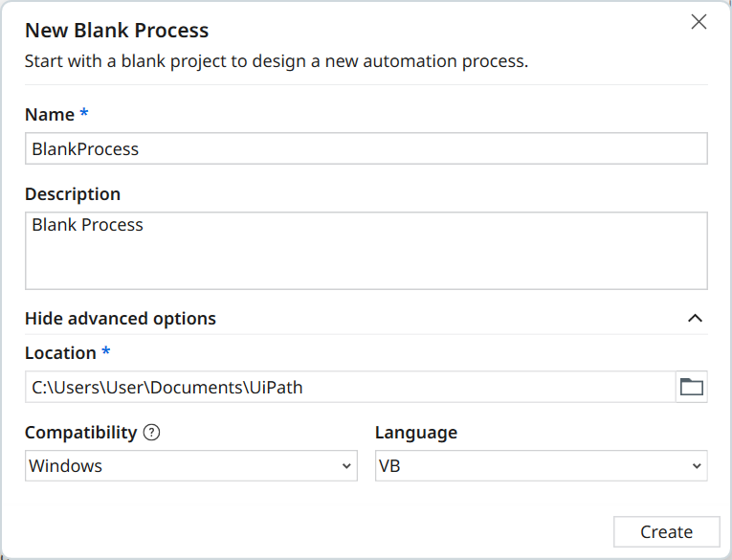Click the Location label text
The height and width of the screenshot is (560, 732).
point(60,353)
